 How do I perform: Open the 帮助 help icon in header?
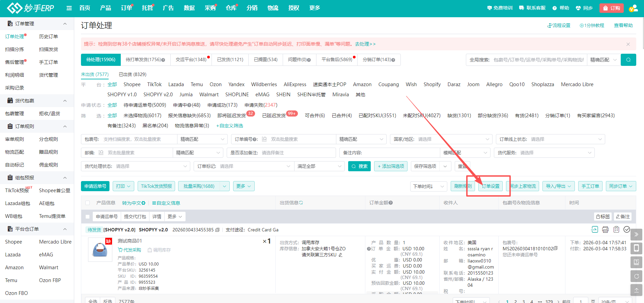[x=555, y=8]
